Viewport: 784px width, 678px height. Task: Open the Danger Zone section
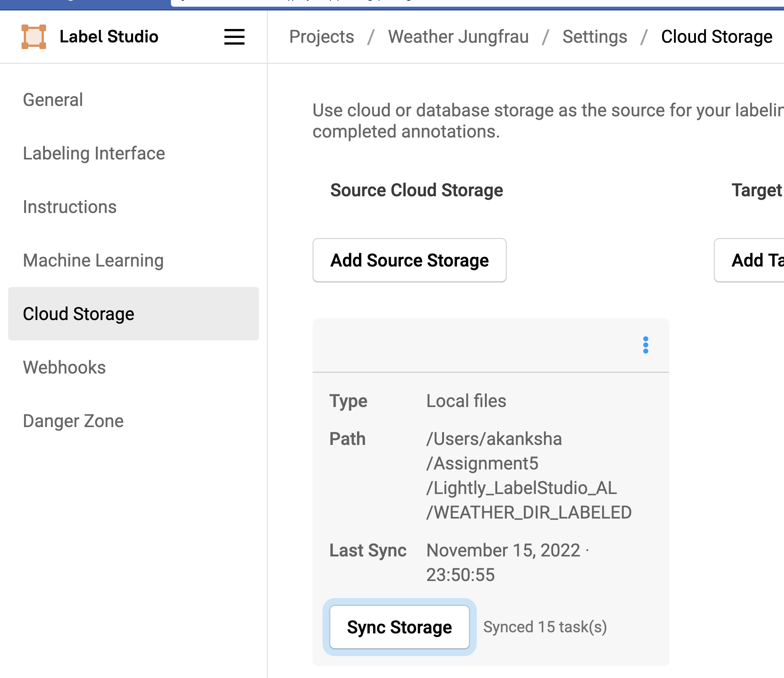[73, 421]
